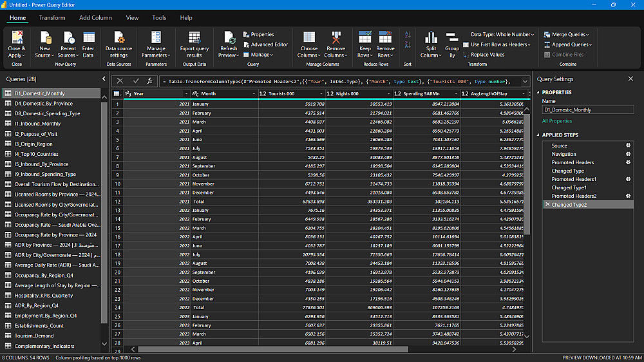
Task: Open the Month column filter dropdown
Action: tap(252, 93)
